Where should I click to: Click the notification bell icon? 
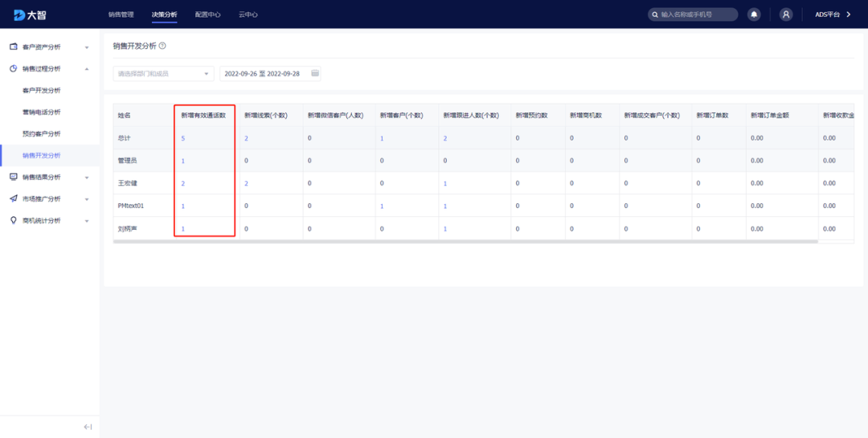tap(754, 14)
